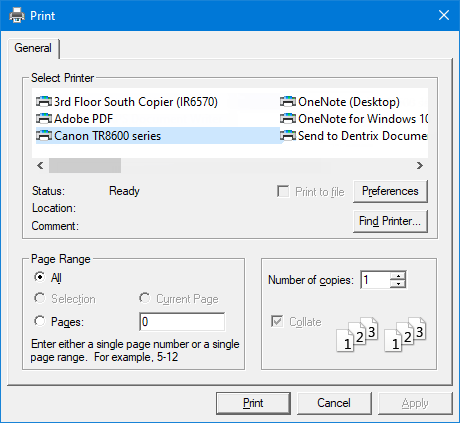Switch to the General tab
The width and height of the screenshot is (460, 423).
coord(33,48)
